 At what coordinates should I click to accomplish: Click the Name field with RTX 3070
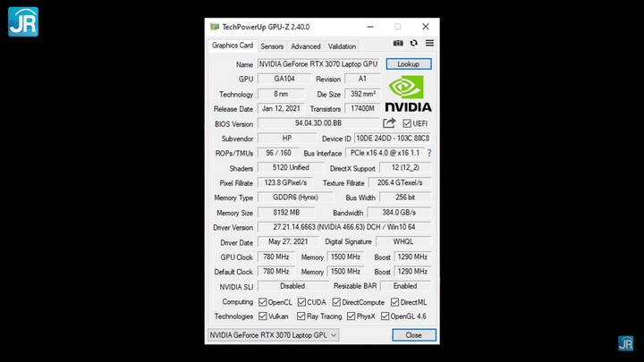point(318,64)
